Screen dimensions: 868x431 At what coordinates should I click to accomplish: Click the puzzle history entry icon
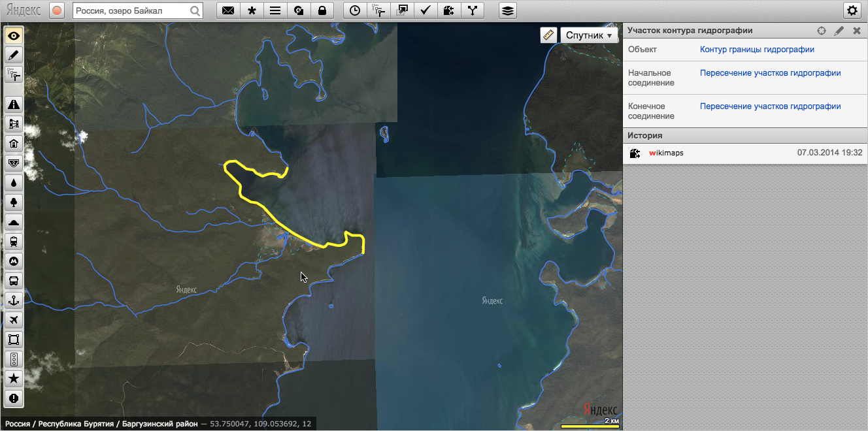635,153
